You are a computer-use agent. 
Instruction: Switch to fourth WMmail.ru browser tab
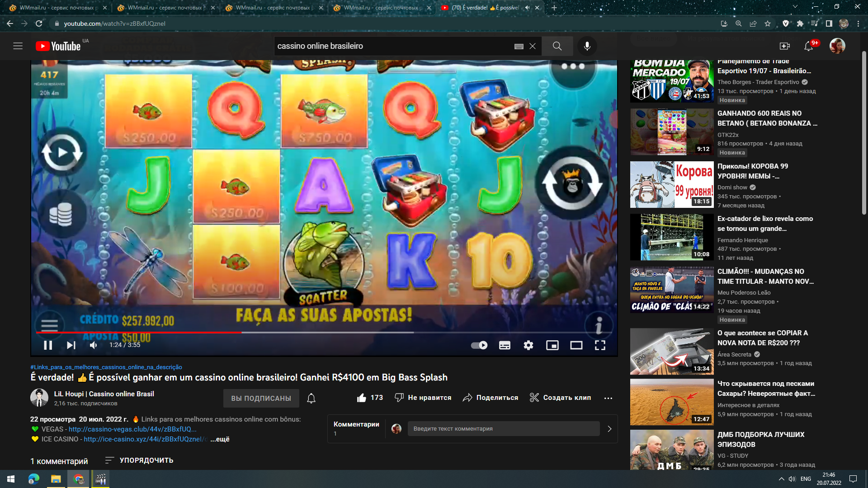coord(382,8)
